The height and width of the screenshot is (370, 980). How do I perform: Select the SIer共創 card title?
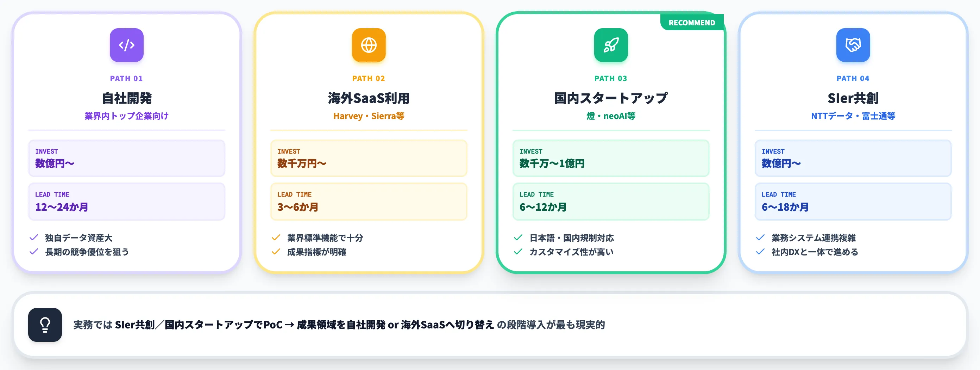[x=853, y=98]
